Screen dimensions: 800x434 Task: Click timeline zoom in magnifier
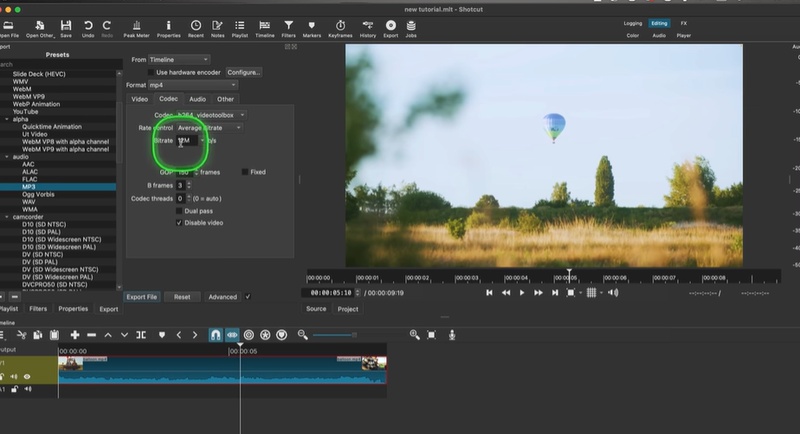pos(414,335)
